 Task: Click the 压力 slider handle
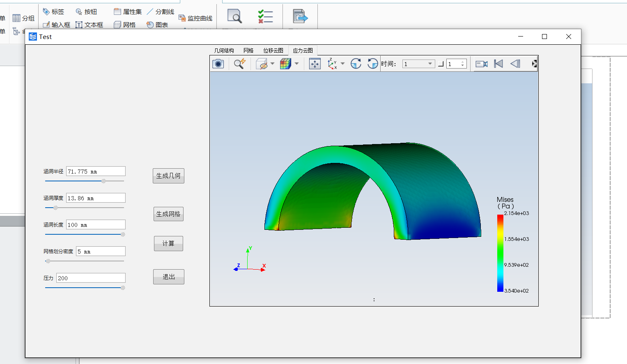[123, 288]
